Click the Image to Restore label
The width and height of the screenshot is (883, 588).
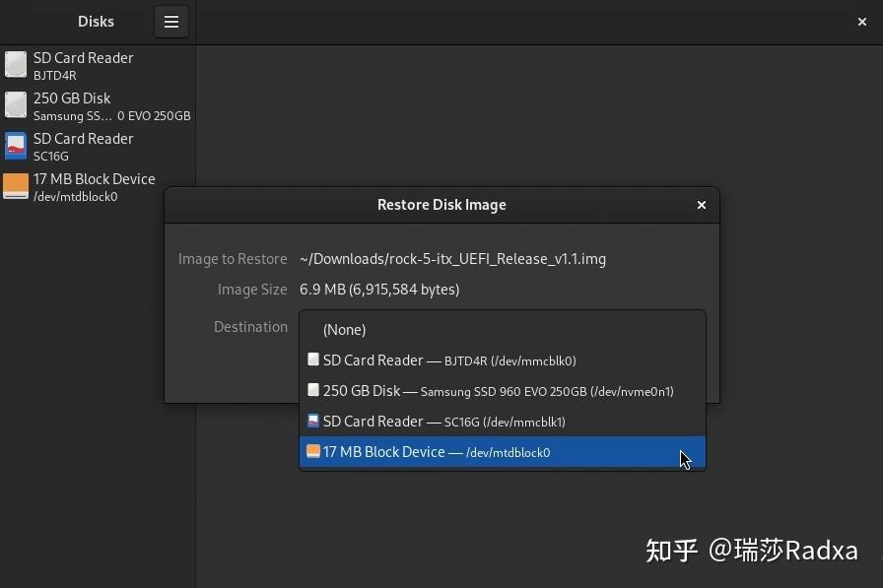pyautogui.click(x=233, y=259)
